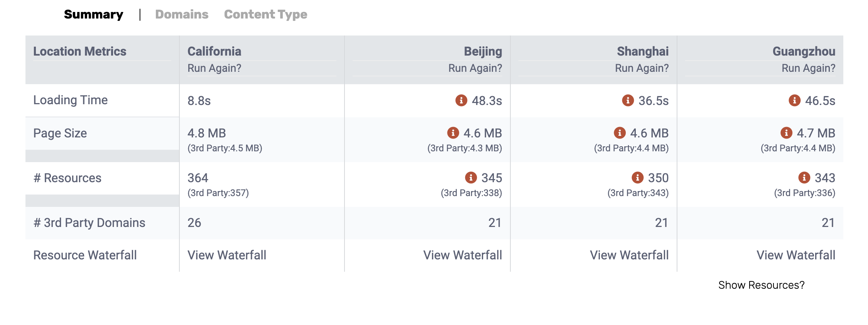Image resolution: width=868 pixels, height=325 pixels.
Task: Click Run Again under Guangzhou
Action: pos(808,68)
